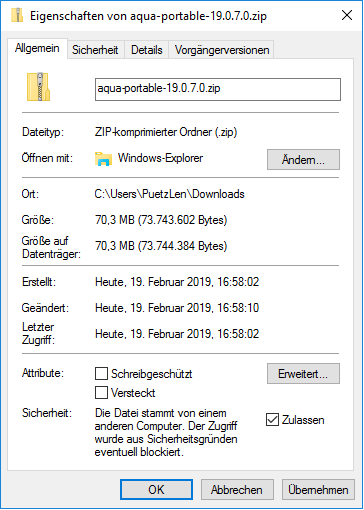Enable the Schreibgeschützt checkbox
This screenshot has width=364, height=510.
click(101, 374)
